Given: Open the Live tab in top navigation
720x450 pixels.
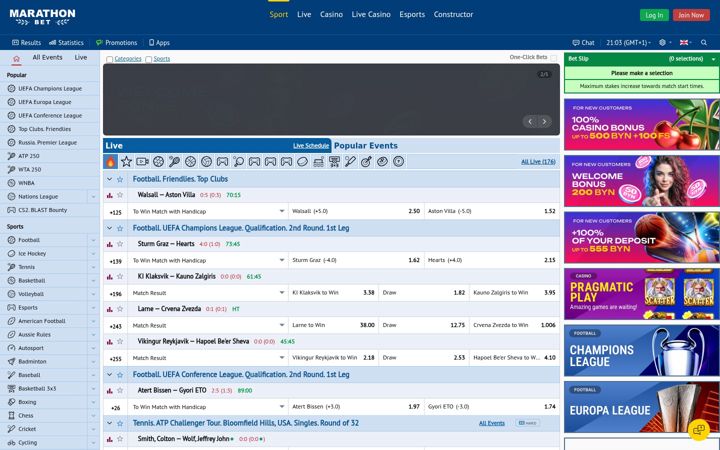Looking at the screenshot, I should [x=304, y=15].
